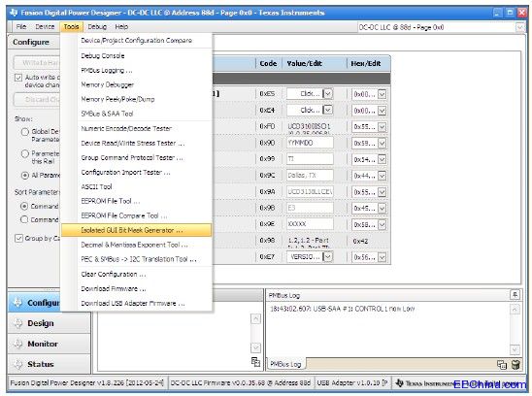The width and height of the screenshot is (532, 396).
Task: Close the Tools menu via its title
Action: click(71, 27)
